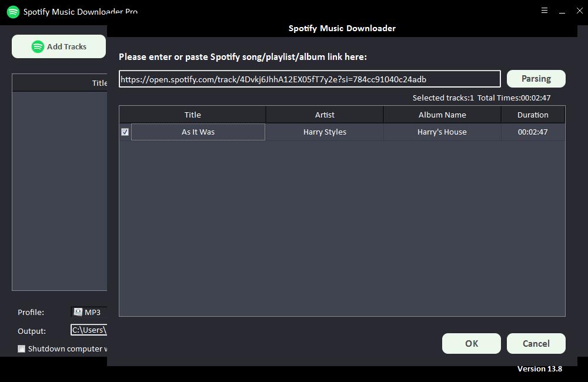Select the "As It Was" title cell

click(x=198, y=132)
